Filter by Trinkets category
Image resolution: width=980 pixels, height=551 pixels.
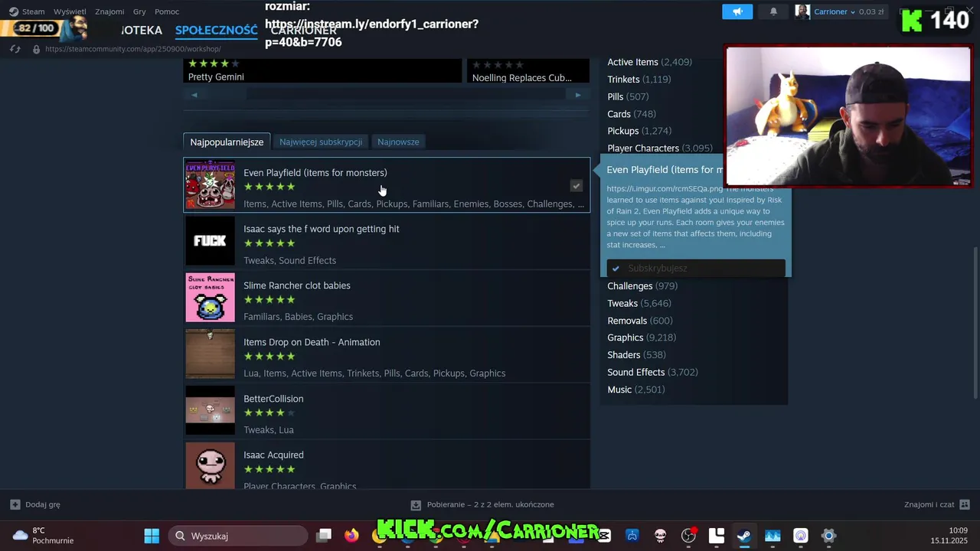pyautogui.click(x=639, y=79)
